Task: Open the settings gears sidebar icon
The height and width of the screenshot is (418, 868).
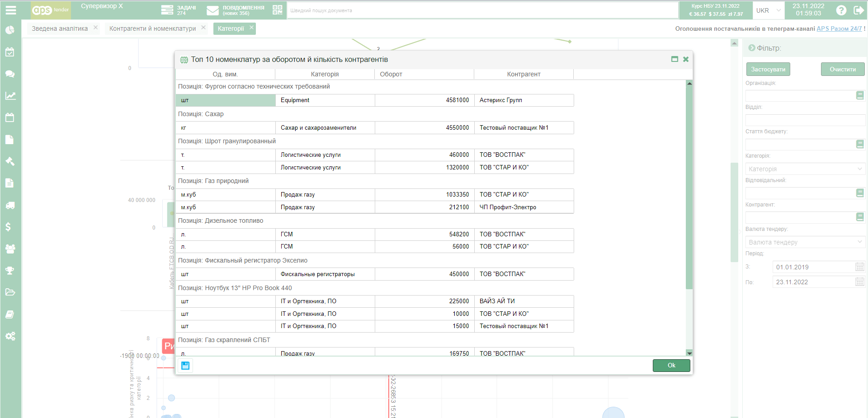Action: [10, 336]
